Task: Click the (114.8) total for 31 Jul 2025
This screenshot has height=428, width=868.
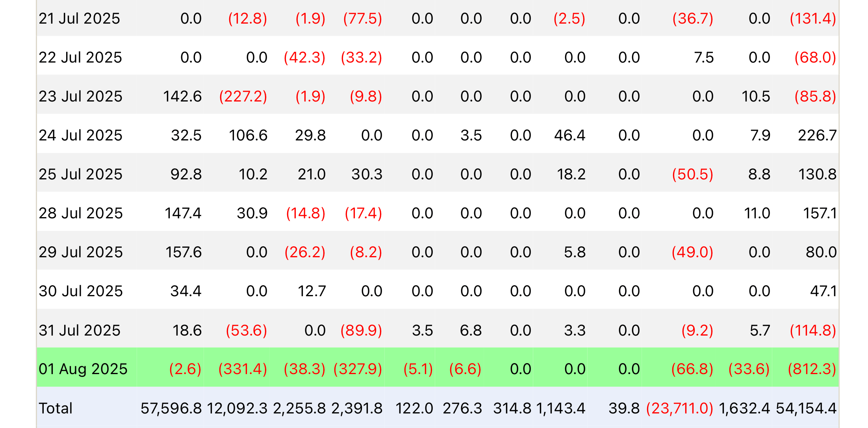Action: point(813,330)
